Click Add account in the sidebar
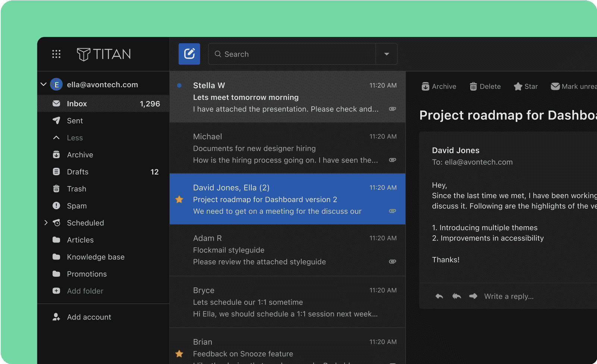597x364 pixels. point(89,317)
